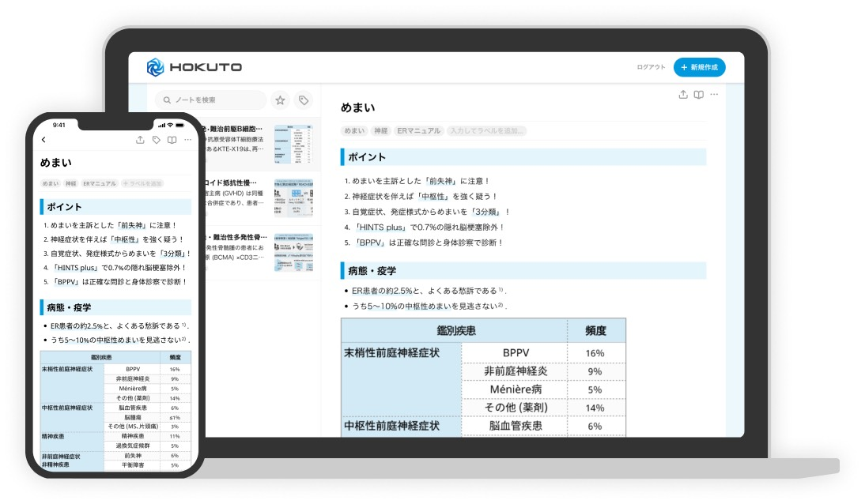Screen dimensions: 865x504
Task: Click the HOKUTO logo in the laptop header
Action: tap(195, 67)
